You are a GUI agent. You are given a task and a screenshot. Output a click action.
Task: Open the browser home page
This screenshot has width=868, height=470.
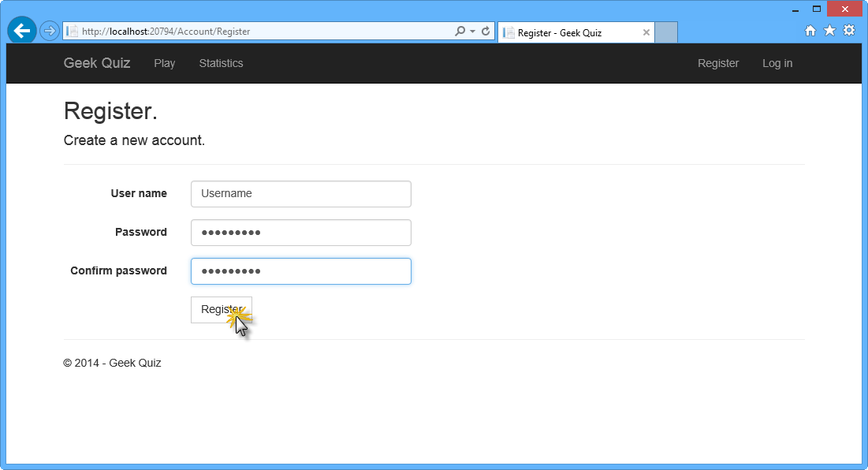point(810,30)
